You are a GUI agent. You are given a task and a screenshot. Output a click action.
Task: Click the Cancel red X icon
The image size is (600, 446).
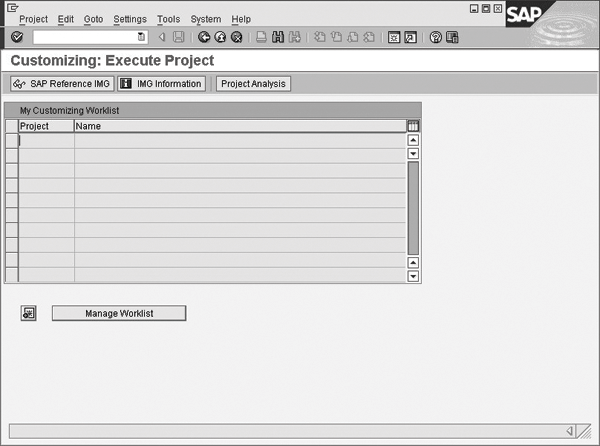click(x=237, y=37)
